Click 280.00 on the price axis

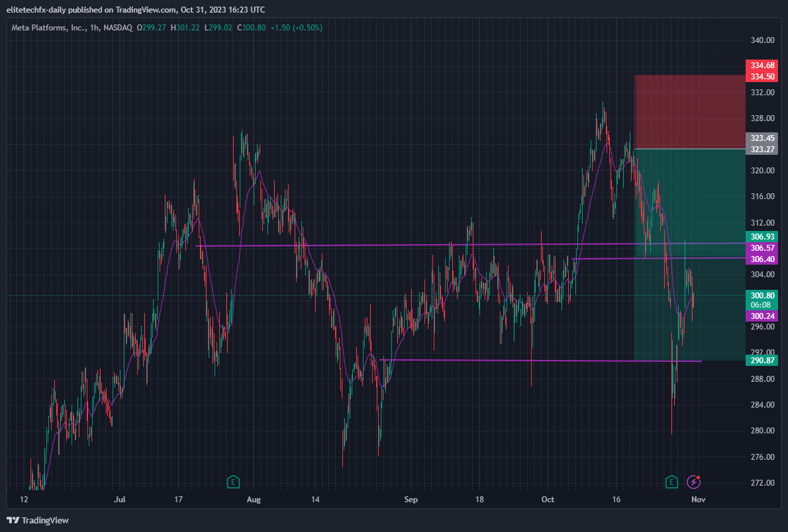pos(762,431)
